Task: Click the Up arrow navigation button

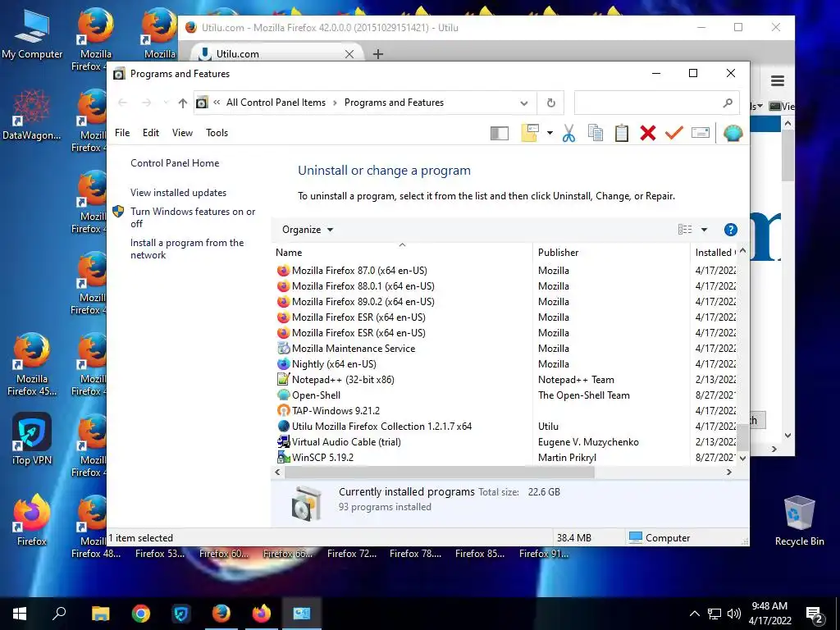Action: coord(183,103)
